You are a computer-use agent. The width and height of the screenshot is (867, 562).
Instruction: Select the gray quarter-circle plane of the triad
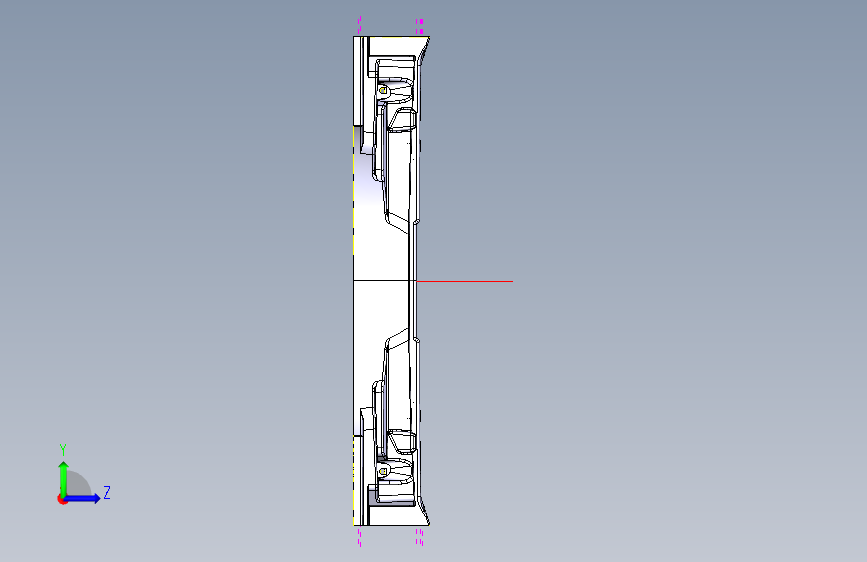(x=79, y=483)
